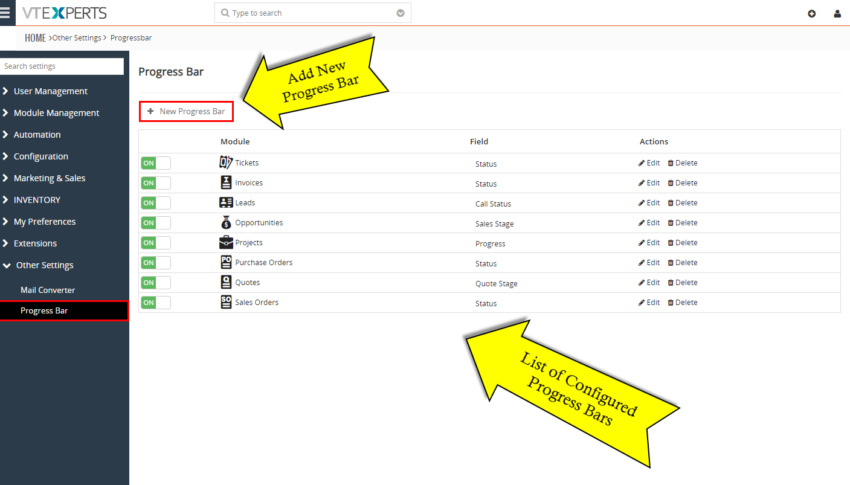Delete the Invoices progress bar
The image size is (850, 485).
click(x=682, y=183)
